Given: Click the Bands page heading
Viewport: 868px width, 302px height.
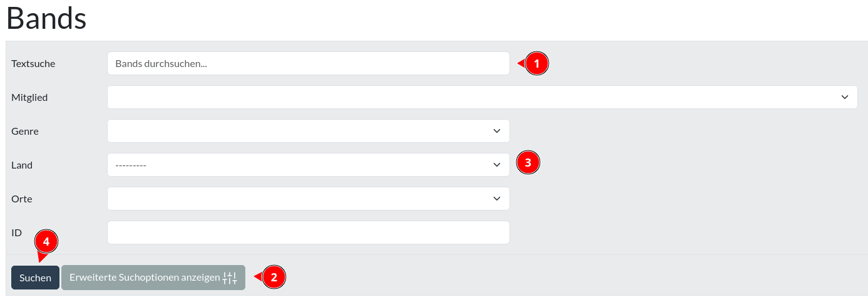Looking at the screenshot, I should tap(46, 19).
